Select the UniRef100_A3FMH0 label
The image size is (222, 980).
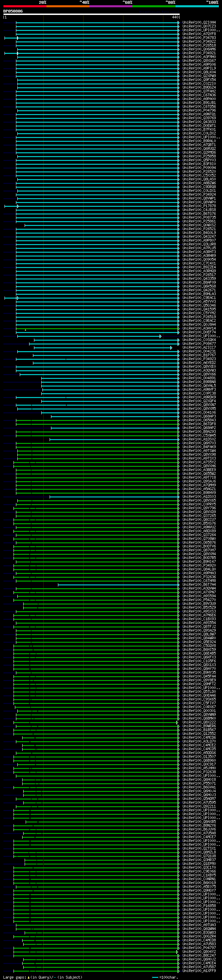coord(199,57)
